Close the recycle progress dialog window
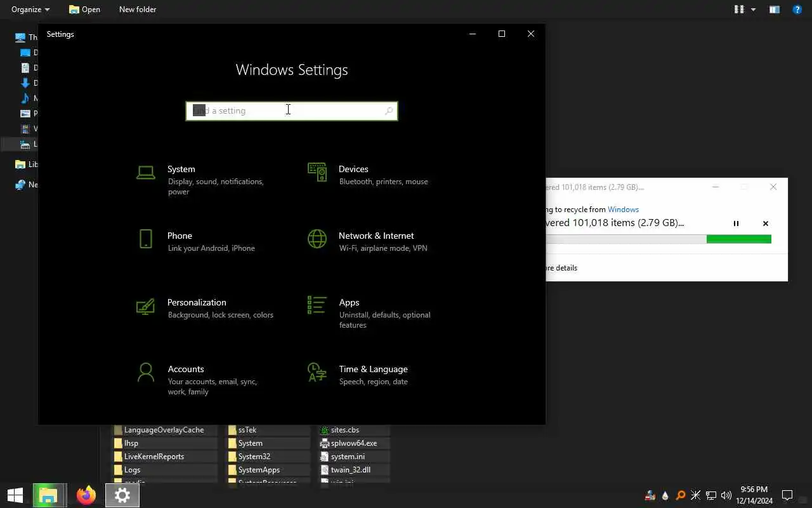This screenshot has width=812, height=508. (x=773, y=187)
